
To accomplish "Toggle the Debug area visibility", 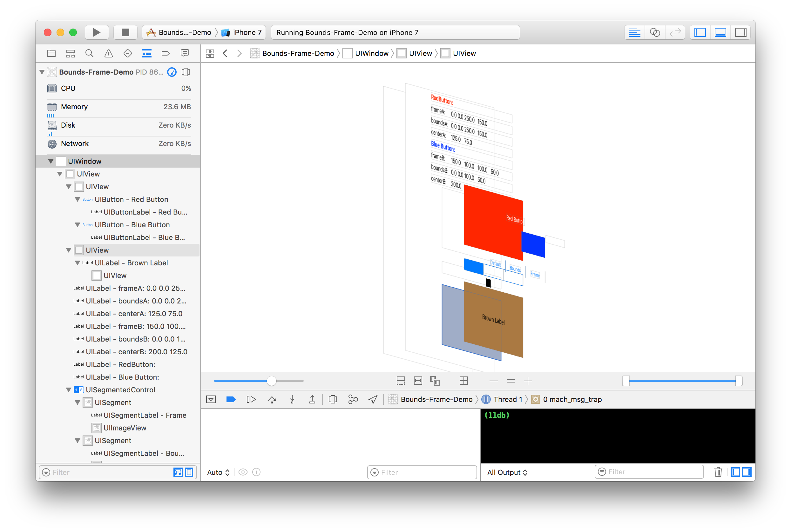I will pyautogui.click(x=720, y=32).
